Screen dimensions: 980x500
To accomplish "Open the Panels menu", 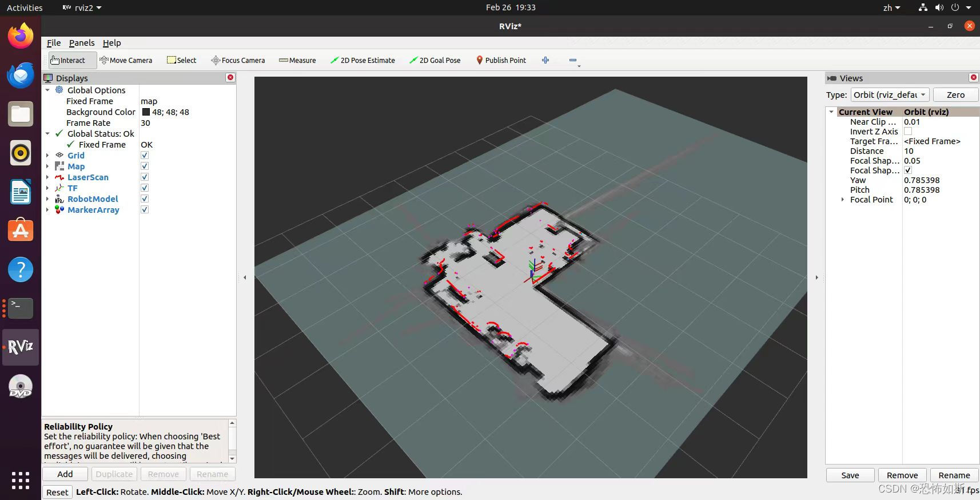I will 82,43.
